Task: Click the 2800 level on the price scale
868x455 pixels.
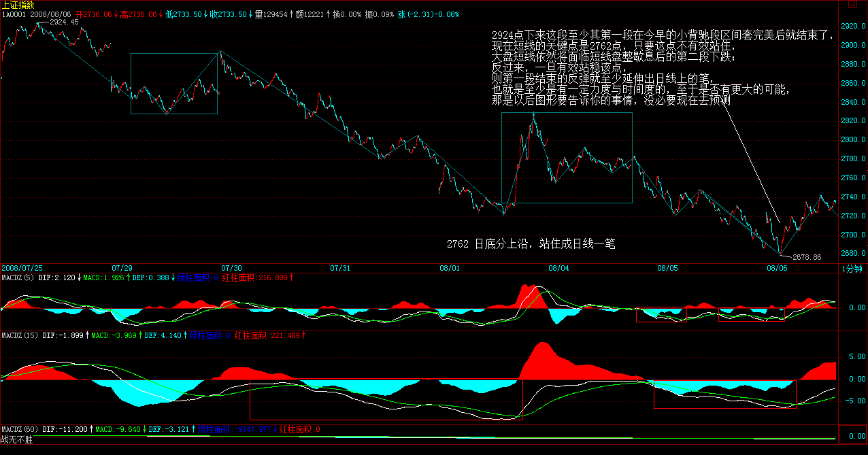Action: tap(851, 139)
